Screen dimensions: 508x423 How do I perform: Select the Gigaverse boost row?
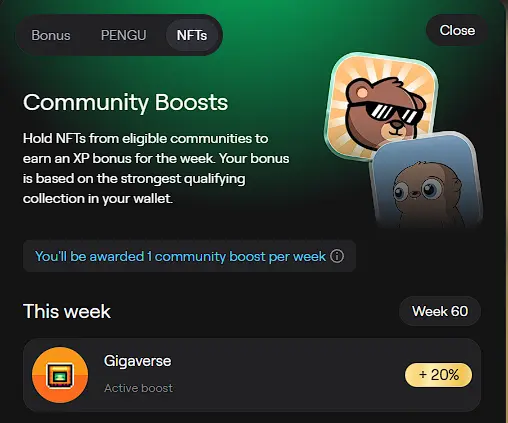coord(252,375)
